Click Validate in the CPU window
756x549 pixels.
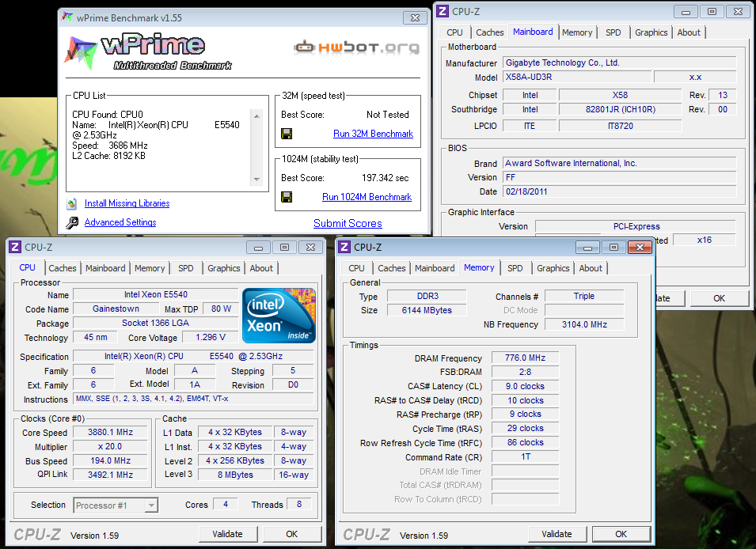227,534
